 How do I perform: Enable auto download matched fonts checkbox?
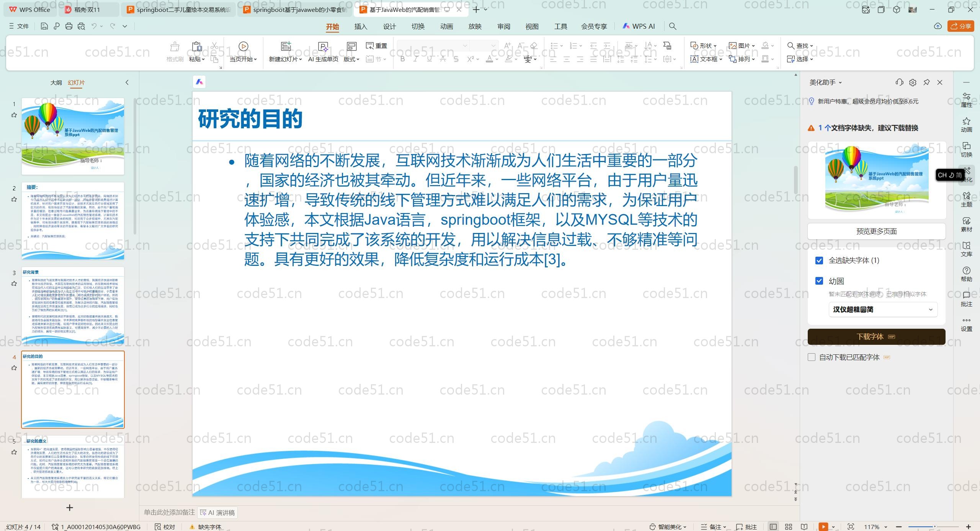point(812,357)
